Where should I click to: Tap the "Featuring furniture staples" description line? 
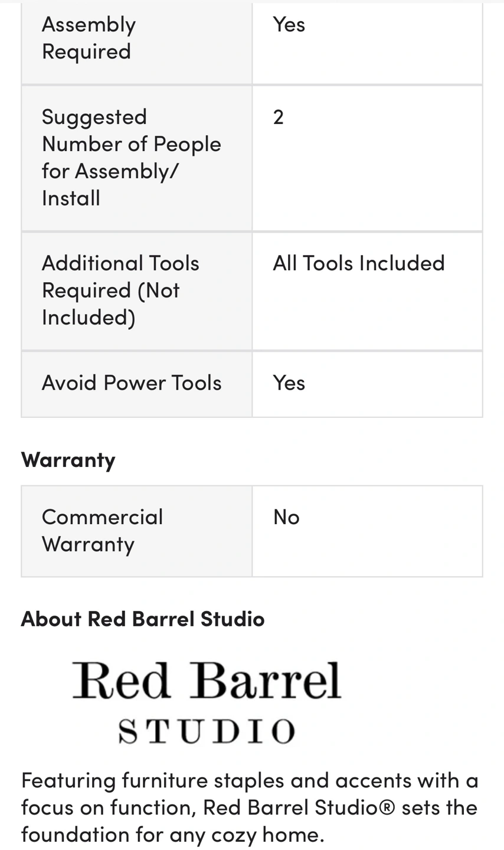[249, 780]
